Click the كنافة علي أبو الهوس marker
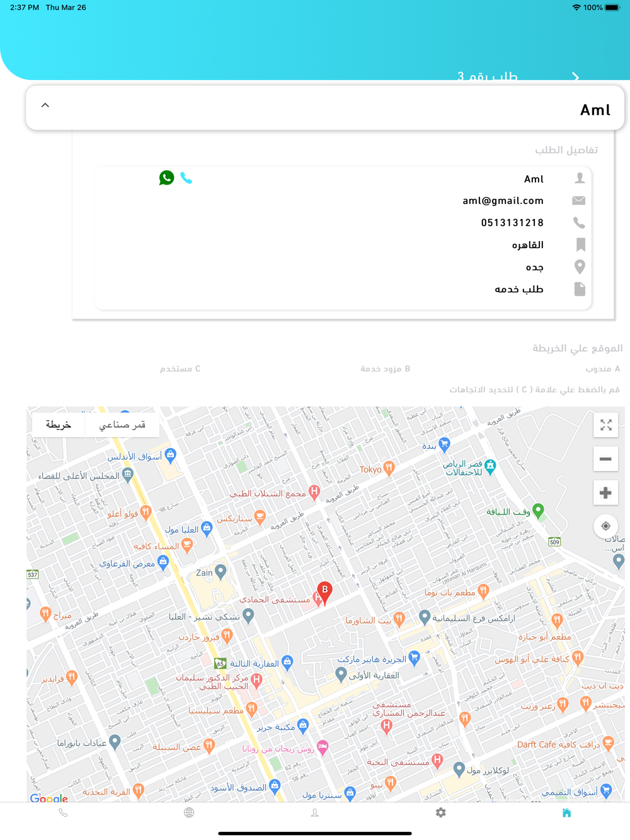630x840 pixels. [578, 658]
